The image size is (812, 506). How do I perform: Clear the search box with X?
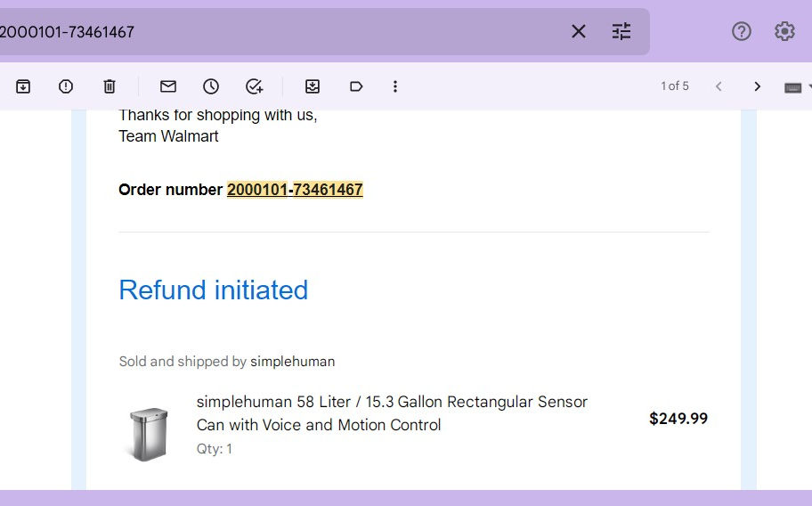pos(579,31)
